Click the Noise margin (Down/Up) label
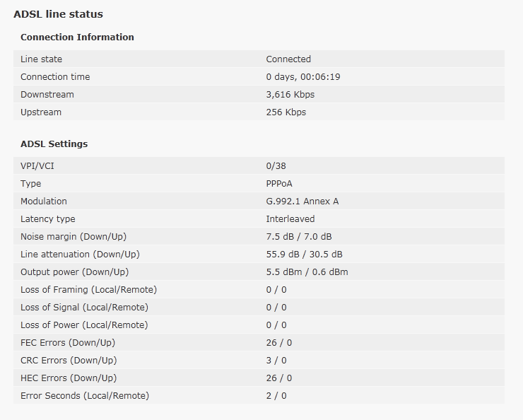The height and width of the screenshot is (420, 523). pyautogui.click(x=74, y=237)
